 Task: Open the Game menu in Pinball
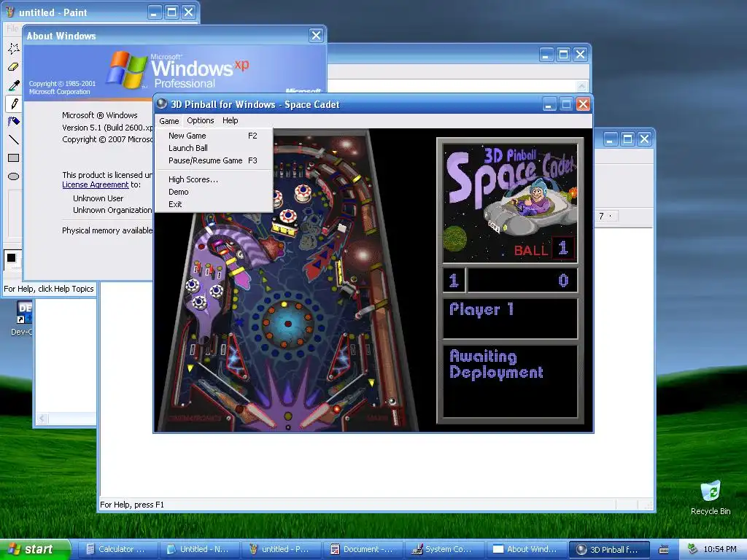click(x=169, y=121)
